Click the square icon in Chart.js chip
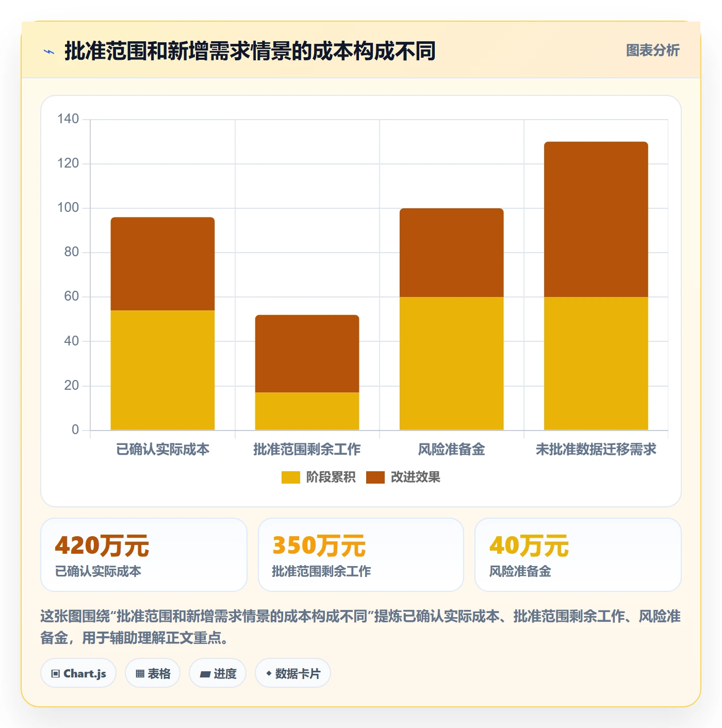Viewport: 722px width, 728px height. (x=56, y=674)
